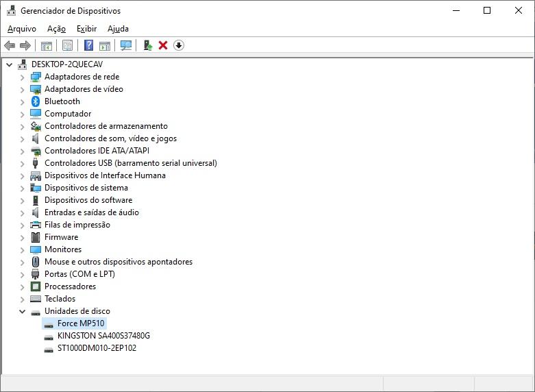Click the Controladores USB plug icon

tap(35, 163)
